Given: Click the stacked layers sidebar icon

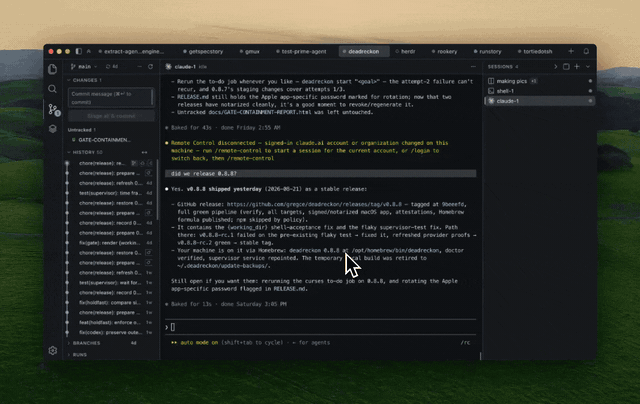Looking at the screenshot, I should click(x=53, y=129).
